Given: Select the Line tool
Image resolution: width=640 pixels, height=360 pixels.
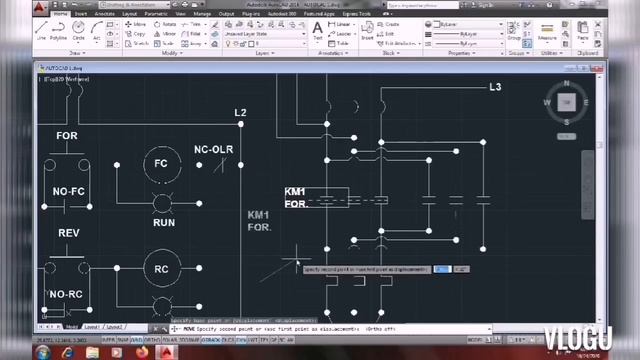Looking at the screenshot, I should (41, 31).
